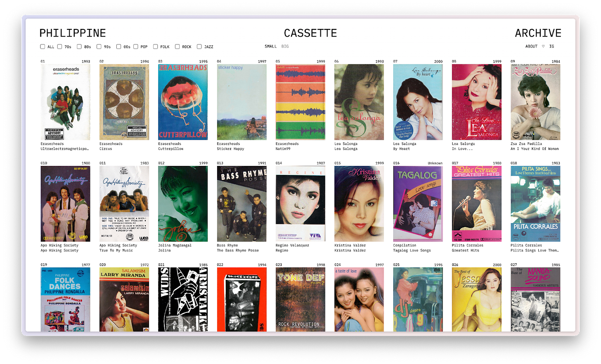Click the 'Jolina Magdangal' artist caption
This screenshot has height=364, width=601.
click(x=175, y=246)
